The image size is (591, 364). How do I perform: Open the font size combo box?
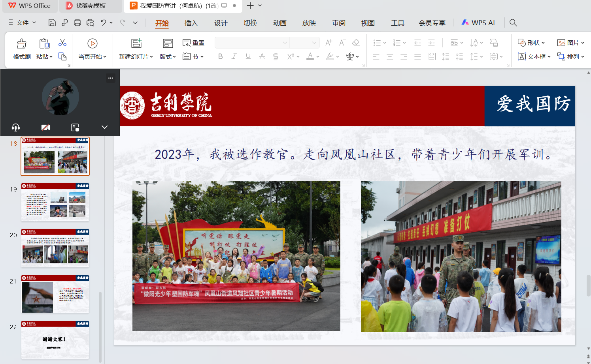[304, 43]
